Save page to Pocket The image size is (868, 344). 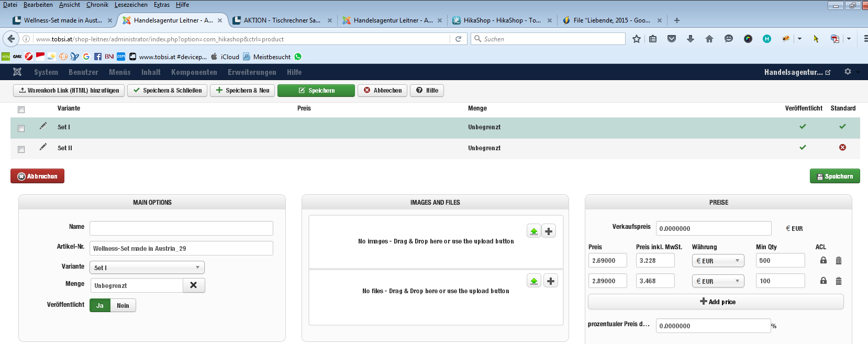pos(672,39)
